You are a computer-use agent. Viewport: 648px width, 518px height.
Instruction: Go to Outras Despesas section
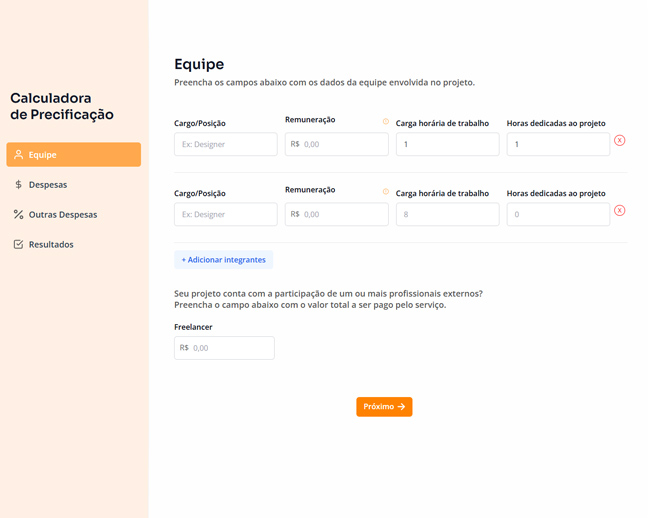click(x=62, y=215)
